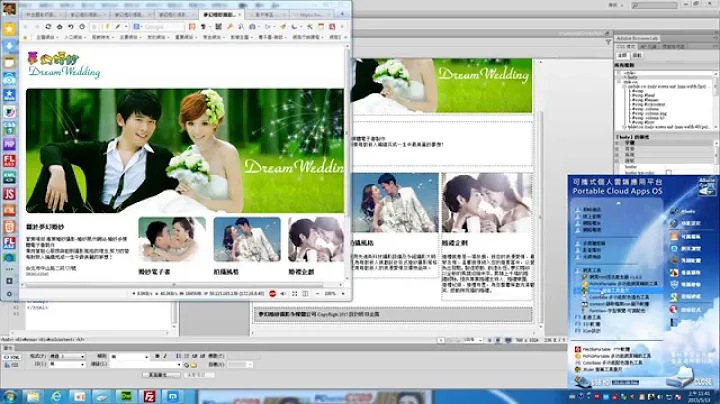Click the JS sidebar icon
Screen dimensions: 720x404
9,194
